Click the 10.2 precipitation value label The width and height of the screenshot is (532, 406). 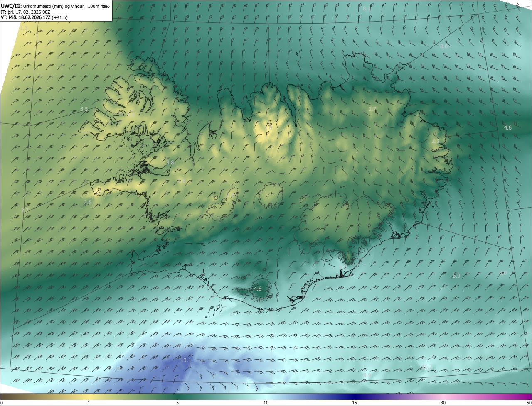coord(427,367)
